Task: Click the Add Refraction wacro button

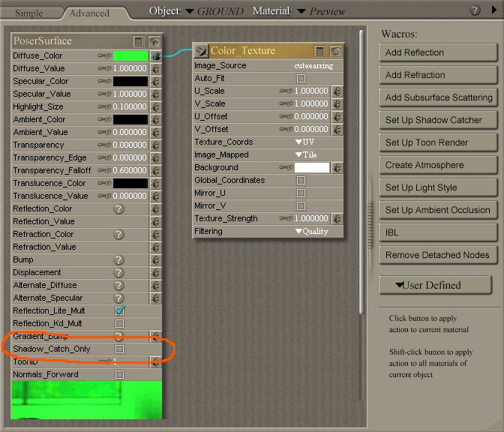Action: pyautogui.click(x=438, y=75)
